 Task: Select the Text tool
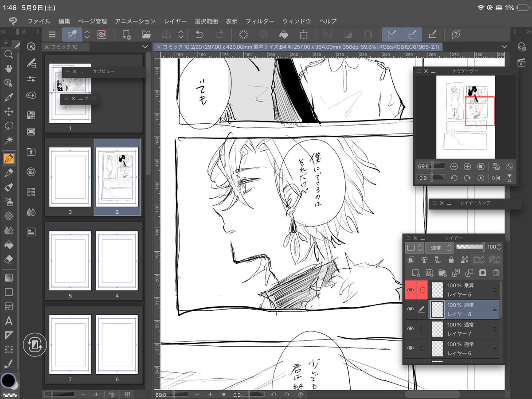(8, 321)
